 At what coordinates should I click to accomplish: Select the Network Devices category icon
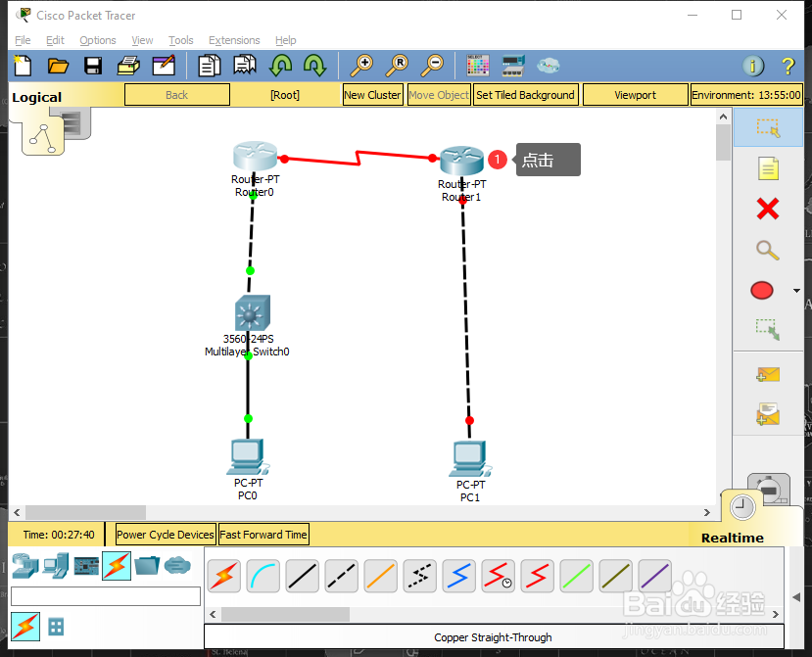(x=24, y=566)
